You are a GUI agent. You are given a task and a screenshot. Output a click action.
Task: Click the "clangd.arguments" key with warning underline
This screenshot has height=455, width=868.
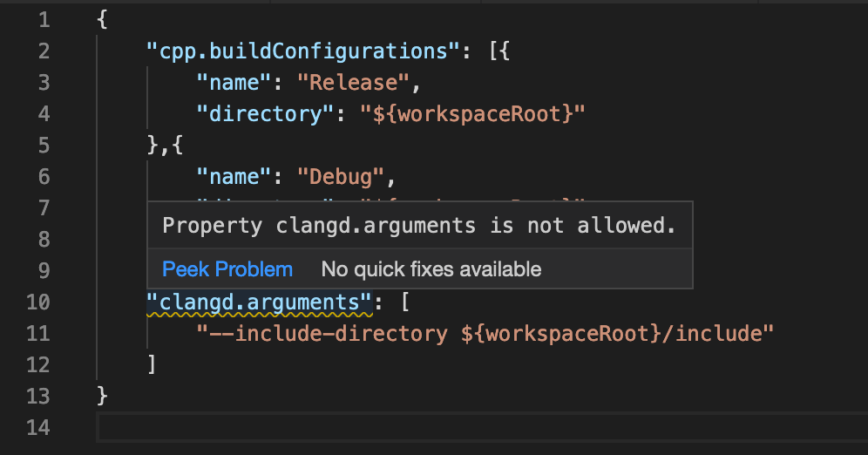click(259, 302)
